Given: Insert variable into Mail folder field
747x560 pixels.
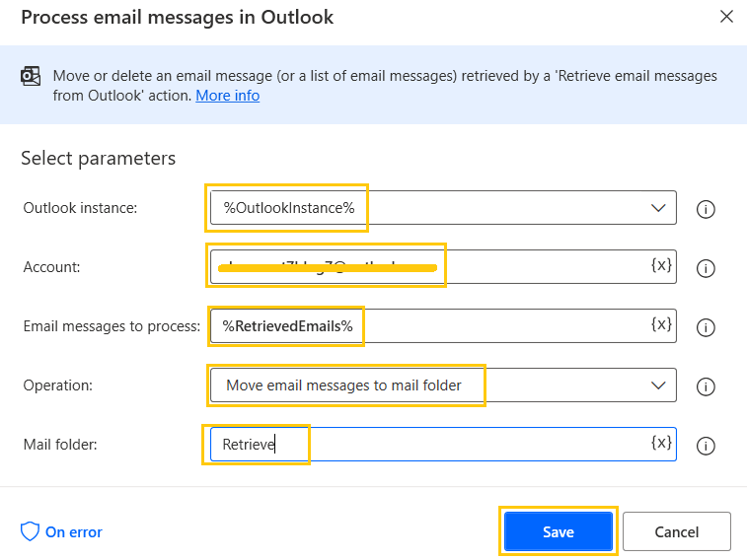Looking at the screenshot, I should click(x=661, y=443).
